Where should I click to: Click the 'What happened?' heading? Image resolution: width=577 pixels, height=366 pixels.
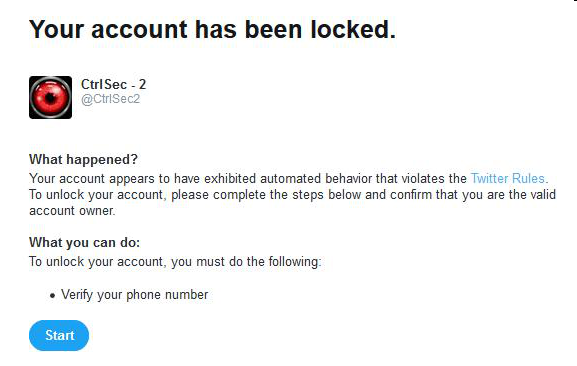pyautogui.click(x=83, y=159)
